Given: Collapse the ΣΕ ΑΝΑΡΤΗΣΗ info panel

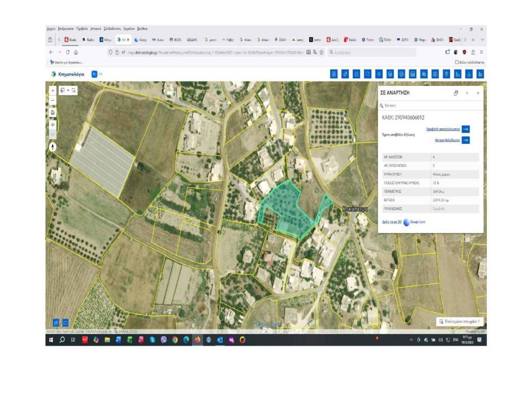Looking at the screenshot, I should pos(467,93).
